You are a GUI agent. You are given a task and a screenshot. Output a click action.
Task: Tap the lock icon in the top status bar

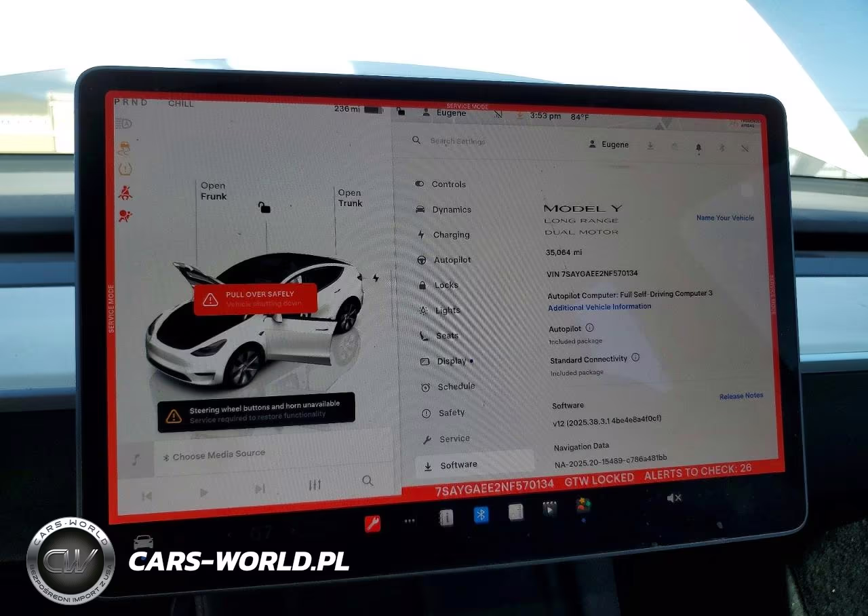401,112
